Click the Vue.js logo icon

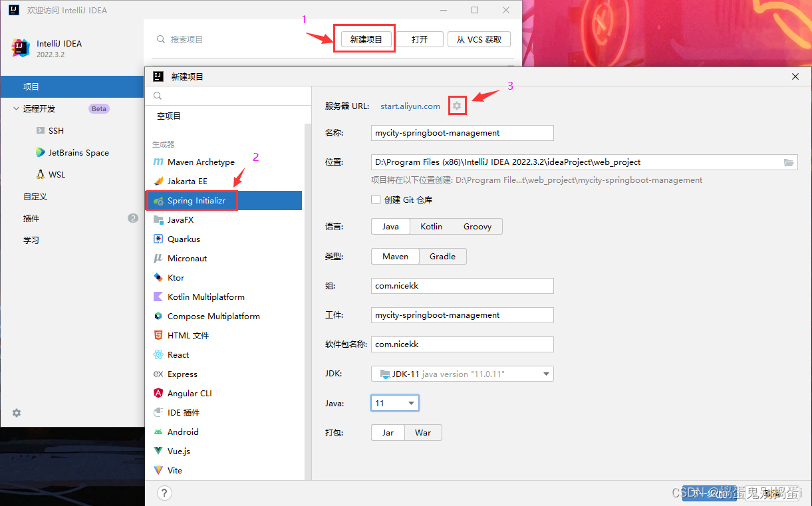[x=158, y=451]
